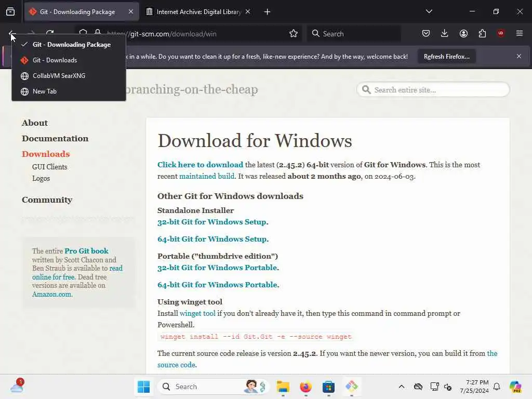This screenshot has height=399, width=532.
Task: Select 'Git - Downloading Package' history entry
Action: pyautogui.click(x=69, y=45)
